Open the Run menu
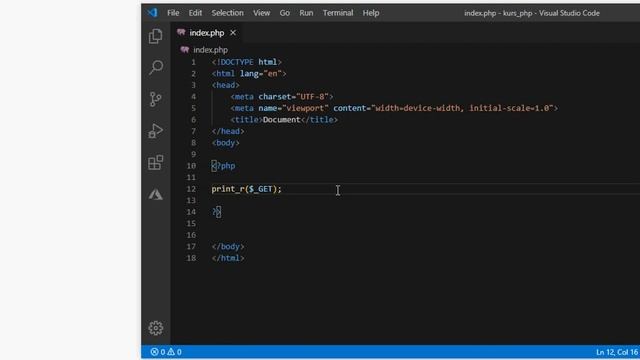This screenshot has width=640, height=360. pos(306,13)
